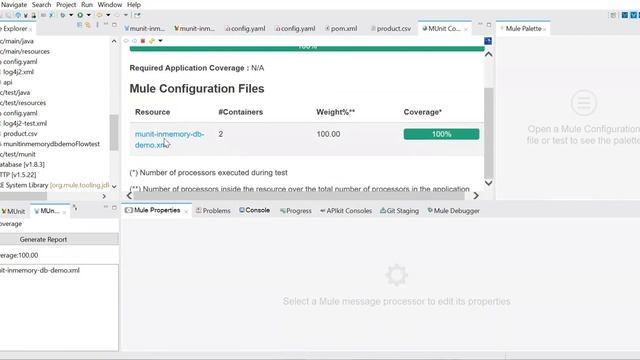This screenshot has width=640, height=360.
Task: Click the red stop button in coverage toolbar
Action: coord(143,41)
